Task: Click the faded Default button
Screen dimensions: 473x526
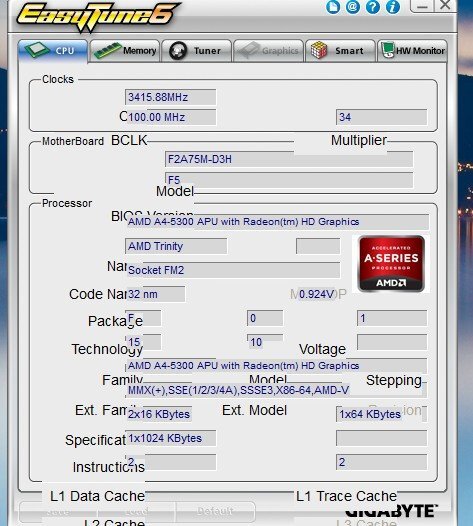Action: [215, 512]
